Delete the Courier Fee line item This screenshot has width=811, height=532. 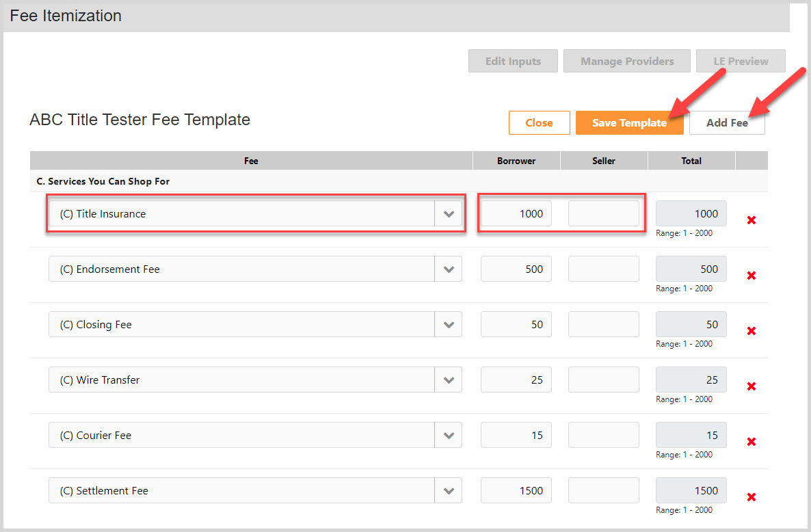750,442
